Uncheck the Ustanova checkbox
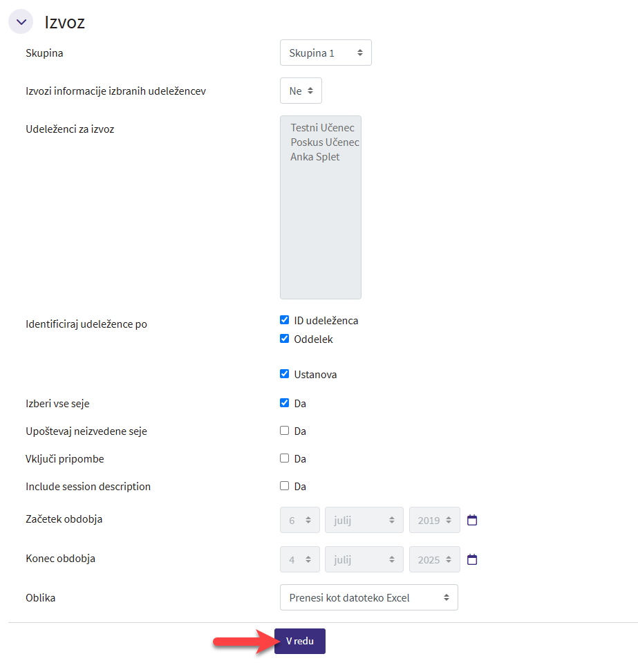Image resolution: width=638 pixels, height=672 pixels. tap(284, 374)
